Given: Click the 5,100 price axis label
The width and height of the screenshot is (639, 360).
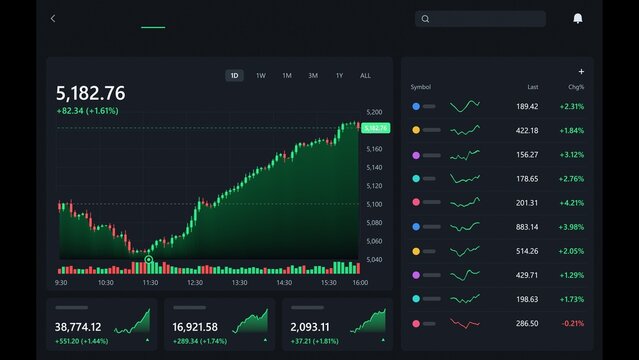Looking at the screenshot, I should [374, 204].
